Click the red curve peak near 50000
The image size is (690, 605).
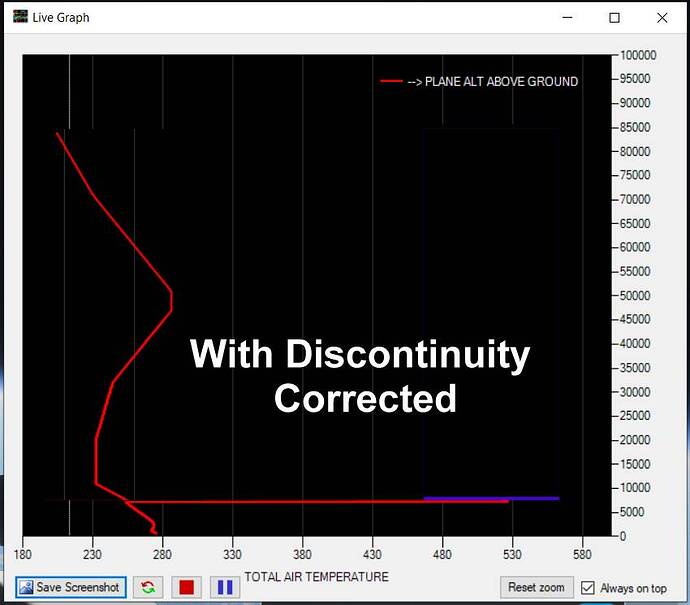(x=171, y=299)
